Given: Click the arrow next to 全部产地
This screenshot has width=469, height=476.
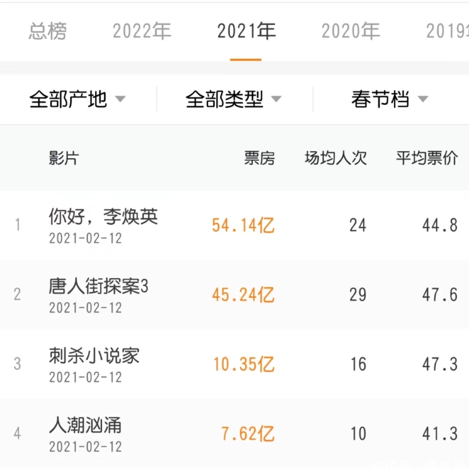Looking at the screenshot, I should click(x=120, y=100).
